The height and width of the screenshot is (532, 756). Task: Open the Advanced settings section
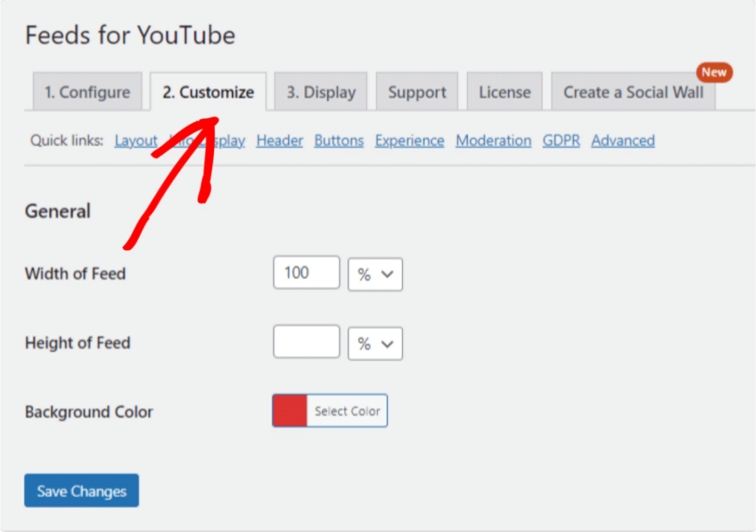[x=622, y=140]
